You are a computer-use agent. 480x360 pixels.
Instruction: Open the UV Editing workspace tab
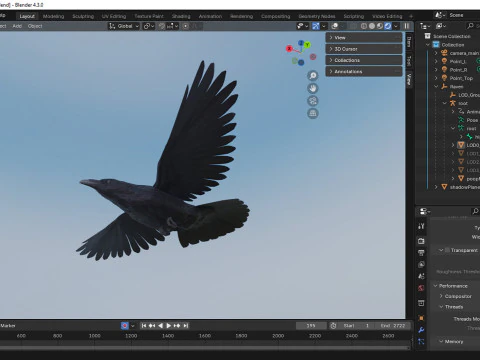click(x=114, y=16)
